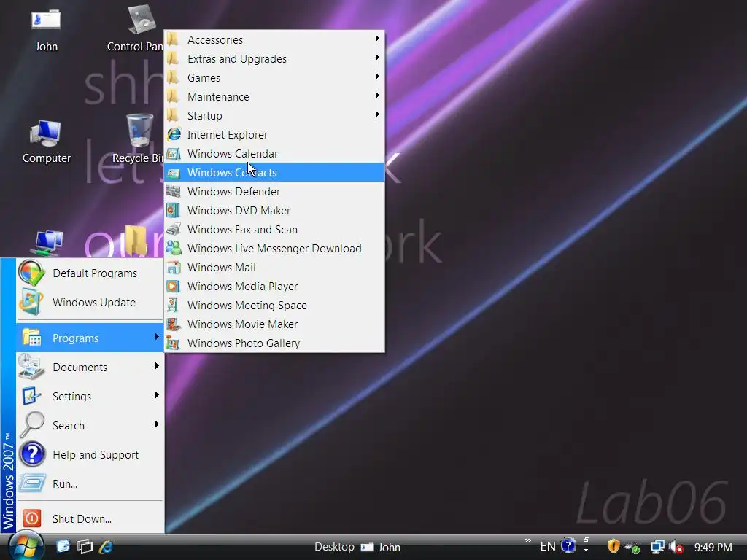Open Windows Update menu label
This screenshot has width=747, height=560.
94,303
